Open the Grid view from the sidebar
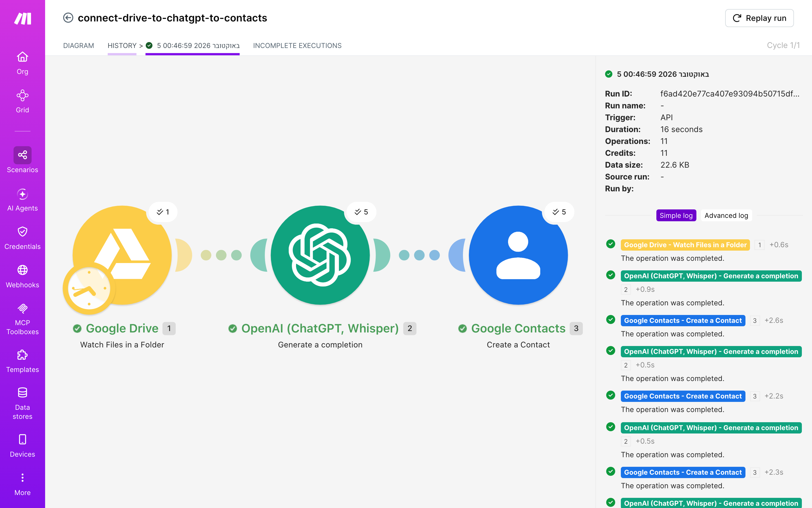 click(23, 102)
